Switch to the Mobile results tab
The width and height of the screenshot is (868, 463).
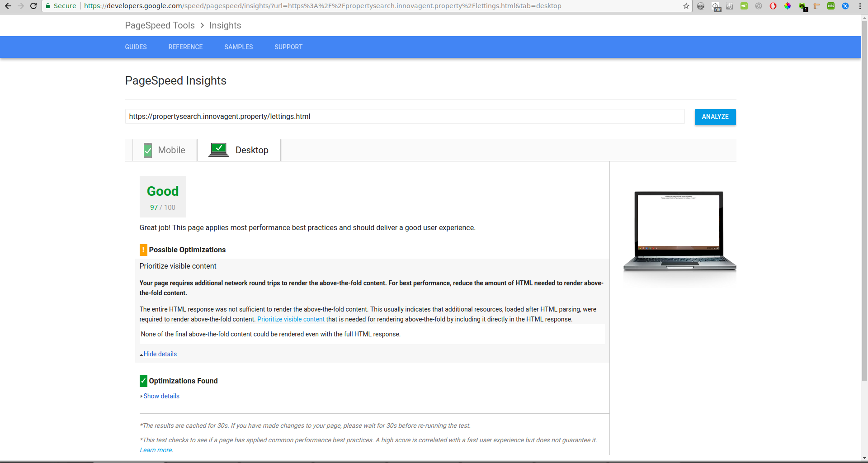[165, 150]
